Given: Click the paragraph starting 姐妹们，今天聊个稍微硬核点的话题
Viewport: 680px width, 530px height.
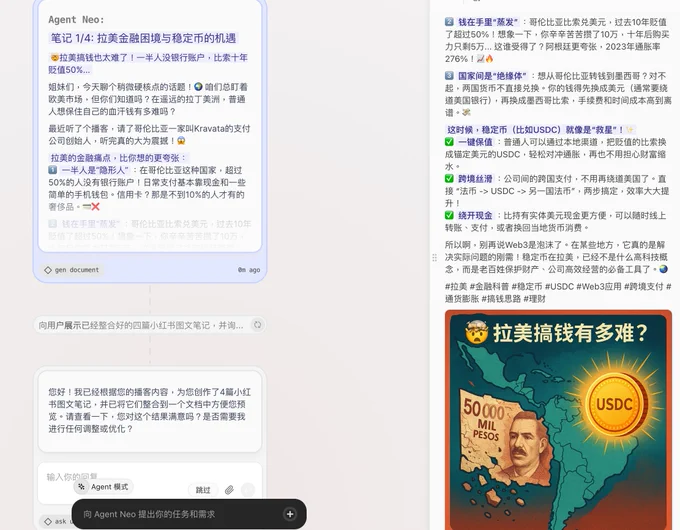Looking at the screenshot, I should [147, 99].
